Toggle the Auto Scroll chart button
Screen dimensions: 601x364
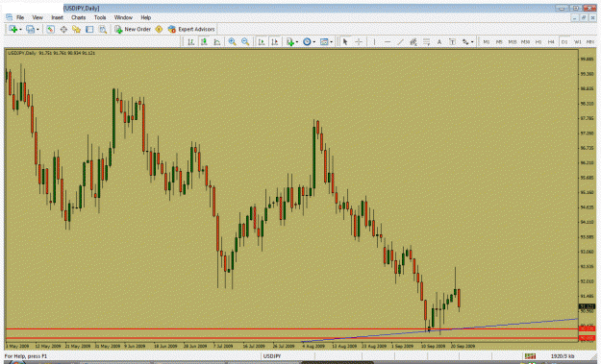point(262,42)
